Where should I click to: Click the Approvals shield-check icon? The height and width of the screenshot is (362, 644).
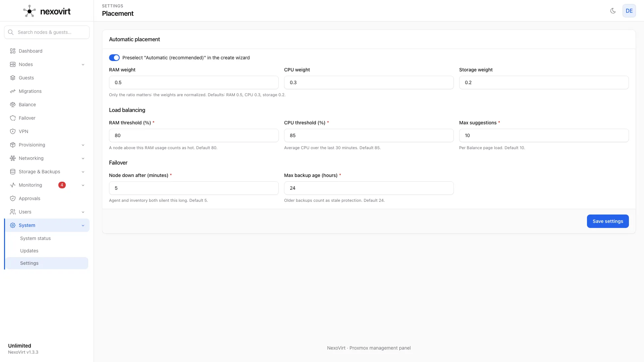coord(13,198)
